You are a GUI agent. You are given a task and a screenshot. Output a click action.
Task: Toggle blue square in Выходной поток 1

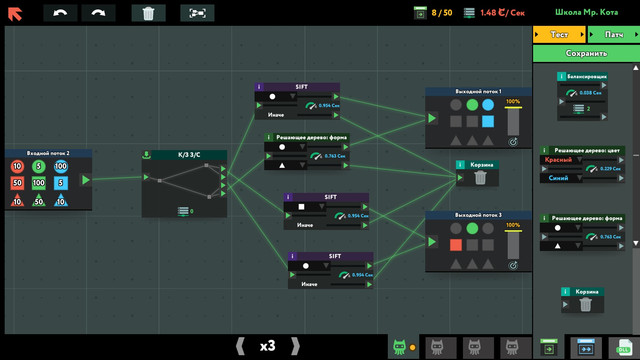click(x=488, y=121)
